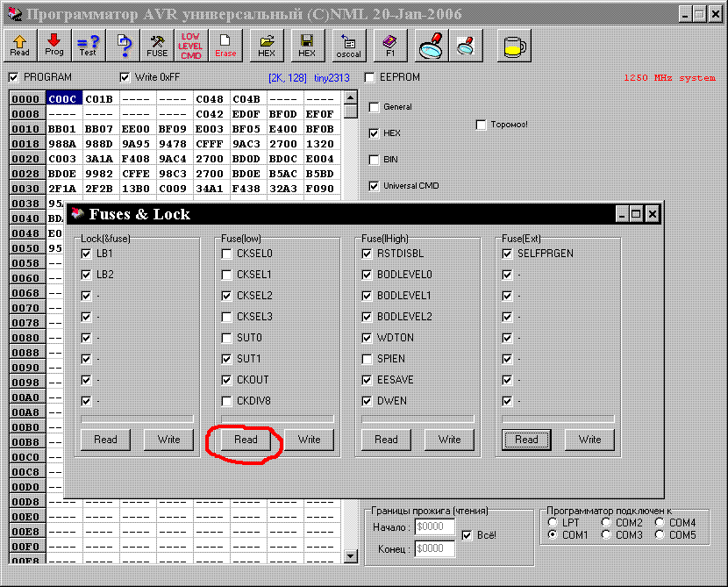The image size is (728, 587).
Task: Select the LPT programmer port radio button
Action: [553, 523]
